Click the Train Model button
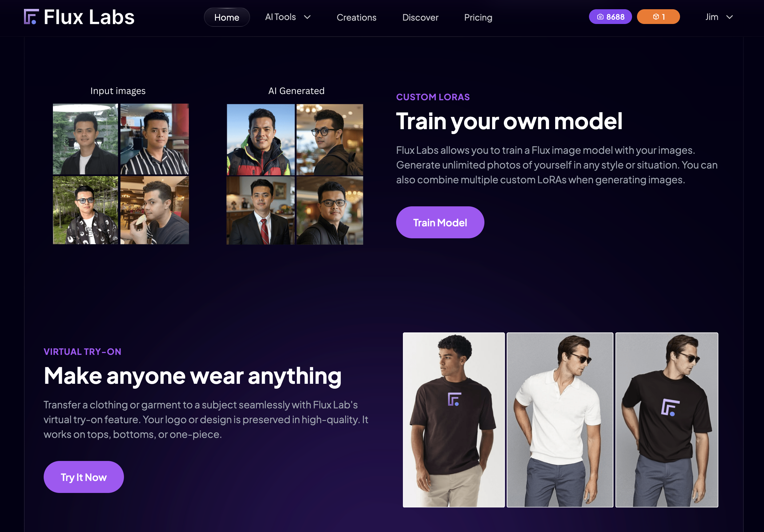The image size is (764, 532). pos(440,222)
